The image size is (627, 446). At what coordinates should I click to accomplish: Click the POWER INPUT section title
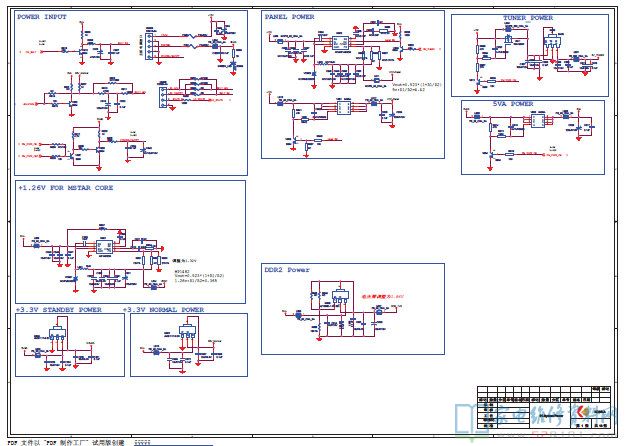[x=42, y=17]
